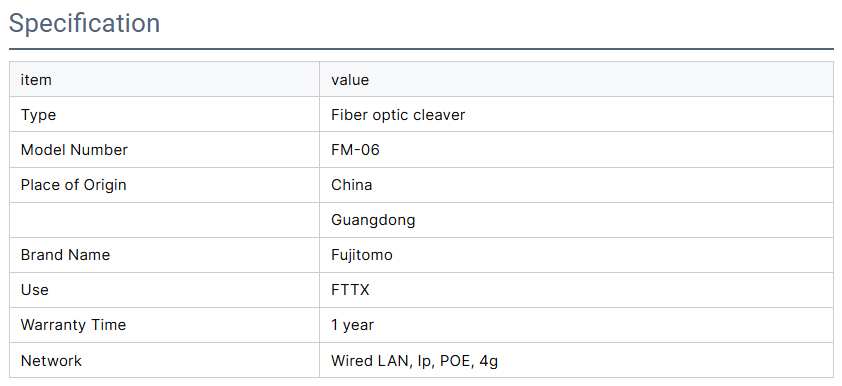Viewport: 842px width, 386px height.
Task: Click the Network row label
Action: click(51, 360)
